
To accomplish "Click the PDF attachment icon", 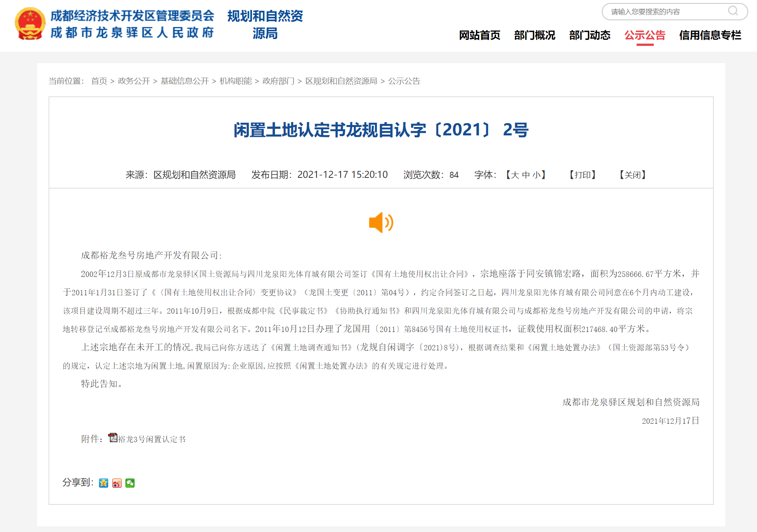I will (x=112, y=438).
